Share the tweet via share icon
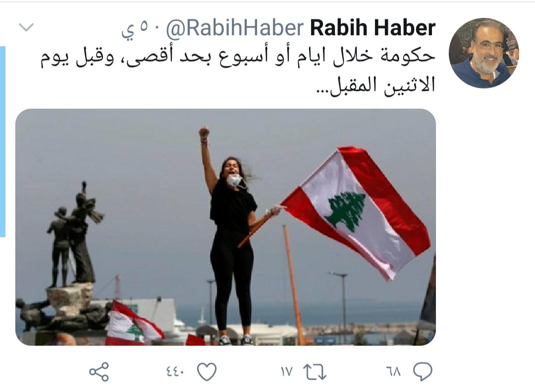 [x=99, y=372]
